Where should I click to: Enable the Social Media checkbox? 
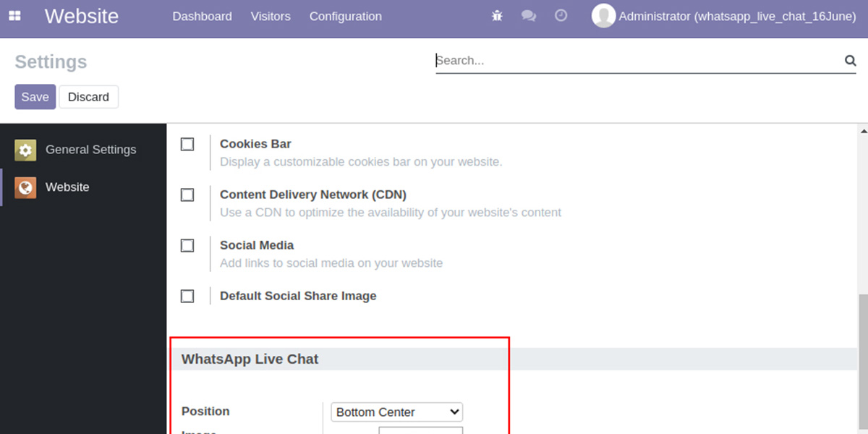tap(187, 245)
